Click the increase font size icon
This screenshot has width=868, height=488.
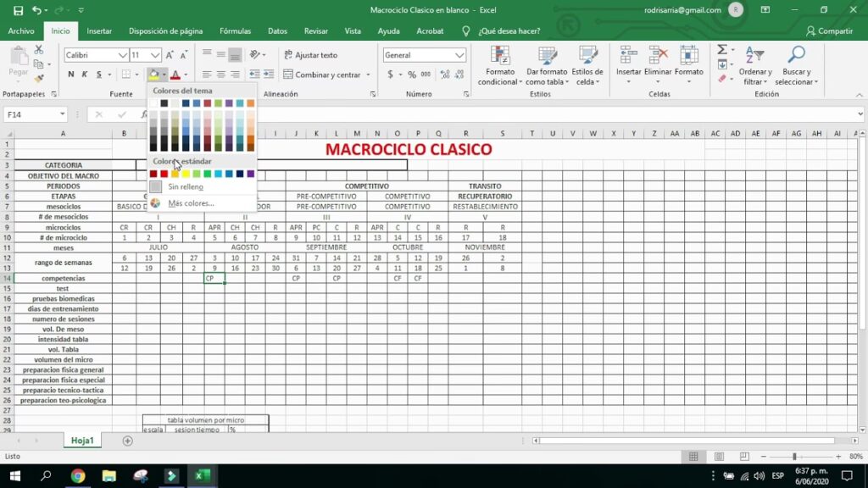pyautogui.click(x=170, y=55)
